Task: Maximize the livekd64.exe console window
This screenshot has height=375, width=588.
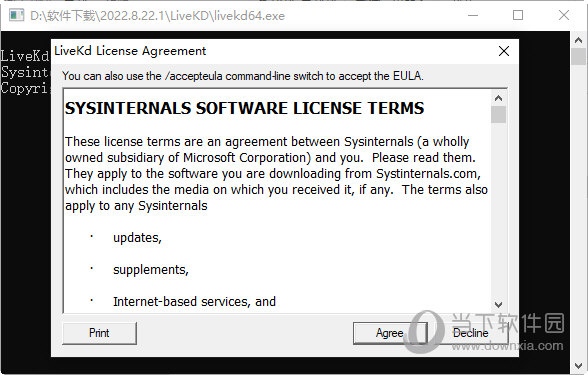Action: [518, 15]
